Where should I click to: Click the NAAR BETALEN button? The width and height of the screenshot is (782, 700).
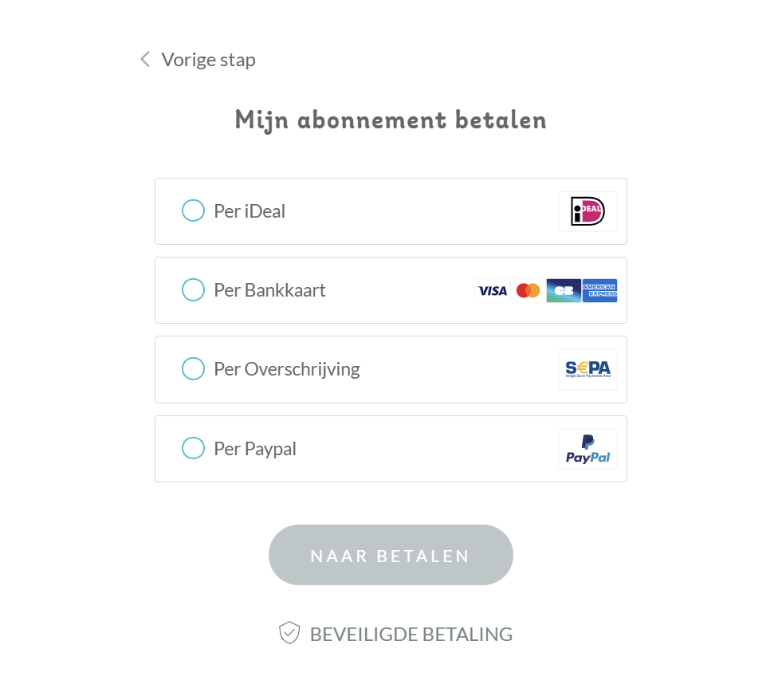pos(391,555)
